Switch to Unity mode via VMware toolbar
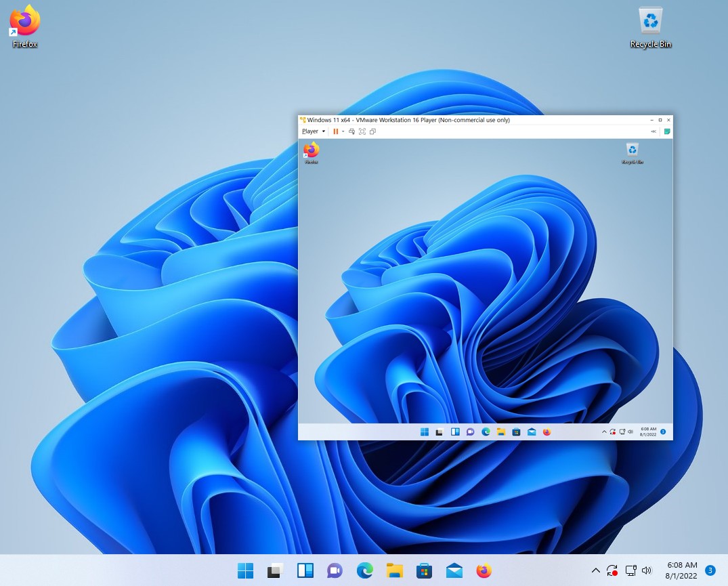This screenshot has width=728, height=586. [372, 131]
